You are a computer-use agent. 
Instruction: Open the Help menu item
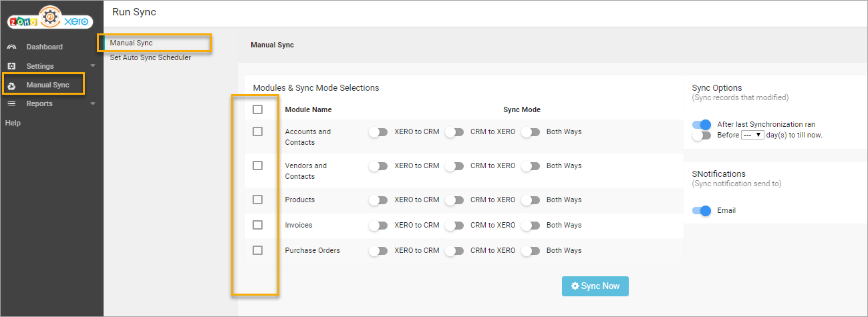(x=13, y=123)
